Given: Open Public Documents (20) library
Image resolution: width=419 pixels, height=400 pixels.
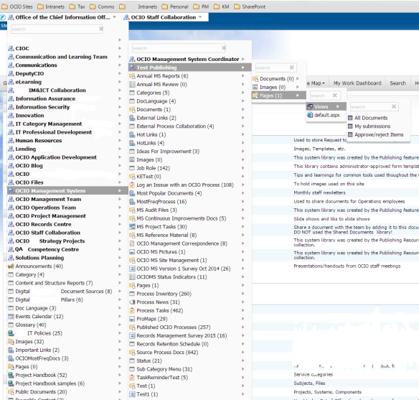Looking at the screenshot, I should click(41, 392).
